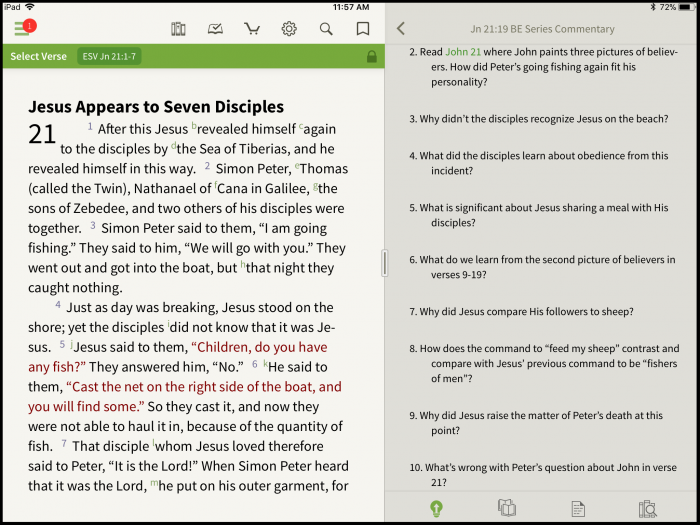Open the hamburger menu with notification badge
The height and width of the screenshot is (525, 700).
25,28
